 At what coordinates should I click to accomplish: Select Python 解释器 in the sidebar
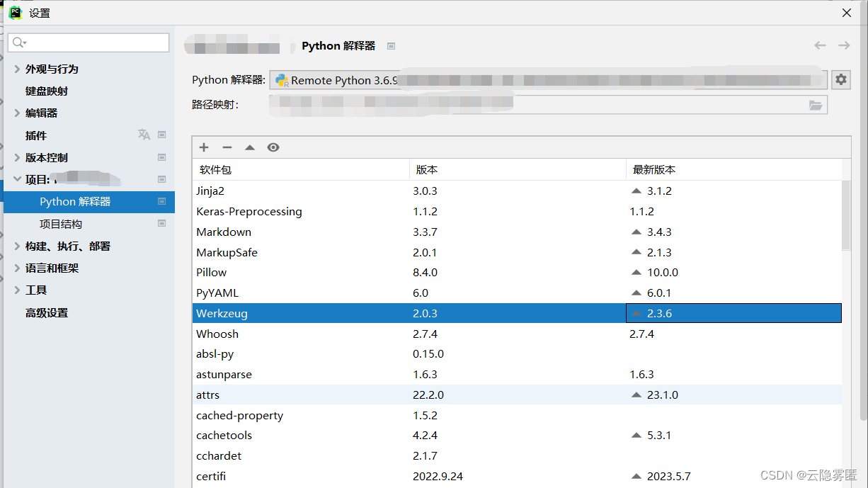point(89,202)
